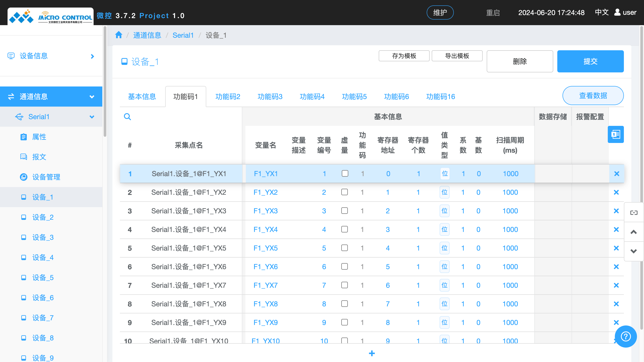
Task: Open the 基本信息 tab
Action: 142,96
